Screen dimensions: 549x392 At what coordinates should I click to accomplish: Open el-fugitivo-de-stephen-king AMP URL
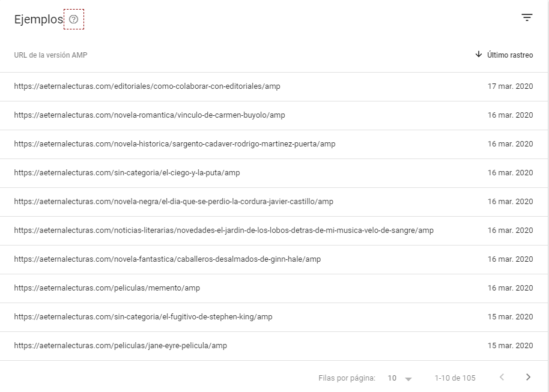pyautogui.click(x=143, y=317)
